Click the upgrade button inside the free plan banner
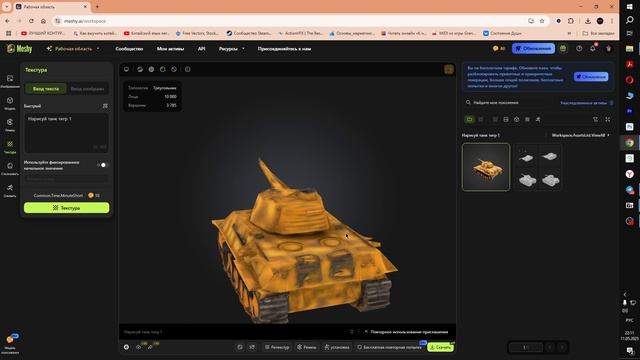This screenshot has width=640, height=360. pyautogui.click(x=591, y=77)
